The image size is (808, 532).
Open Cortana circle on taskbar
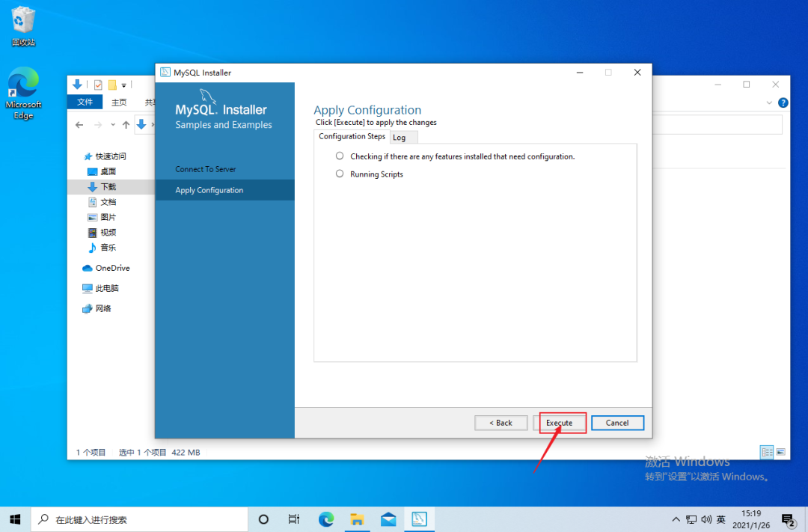click(263, 519)
